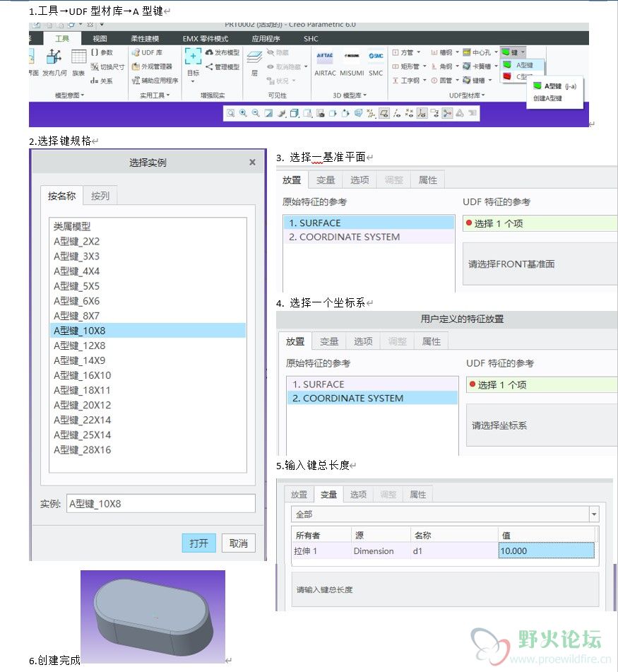Click the 参数 parameters icon
Viewport: 618px width, 672px height.
tap(95, 52)
